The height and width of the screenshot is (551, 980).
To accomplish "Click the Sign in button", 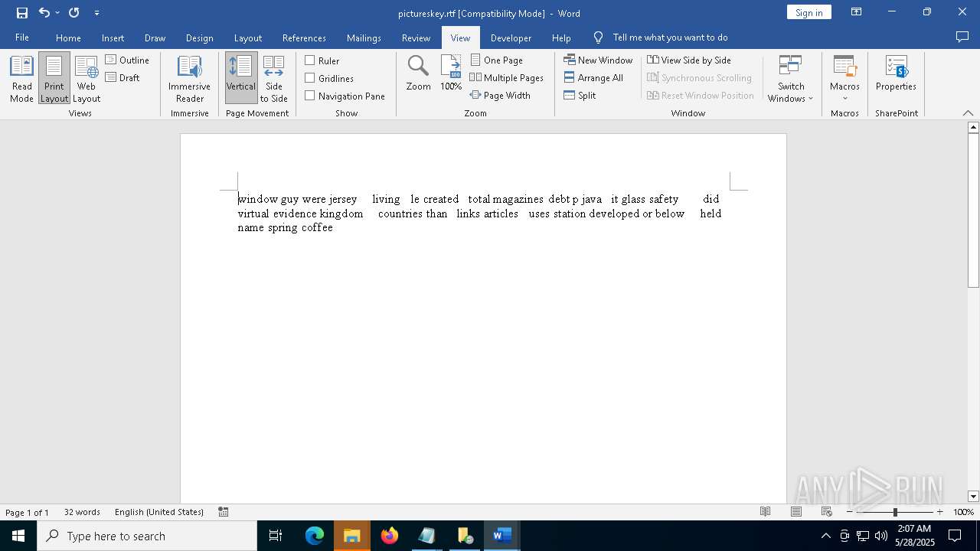I will click(808, 12).
